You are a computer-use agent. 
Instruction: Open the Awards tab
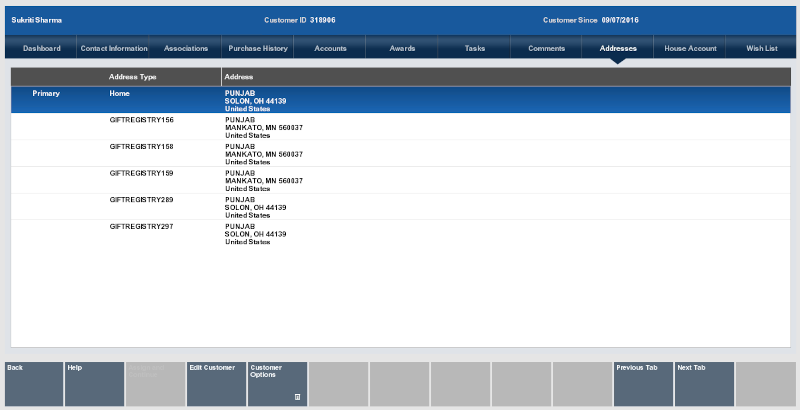point(402,48)
